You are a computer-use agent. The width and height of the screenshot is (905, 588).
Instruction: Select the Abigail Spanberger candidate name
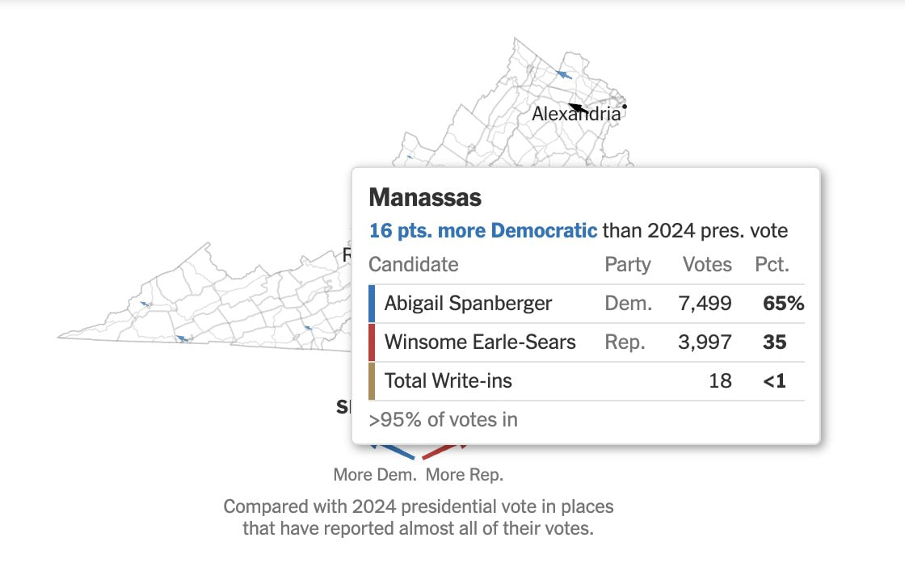(468, 304)
